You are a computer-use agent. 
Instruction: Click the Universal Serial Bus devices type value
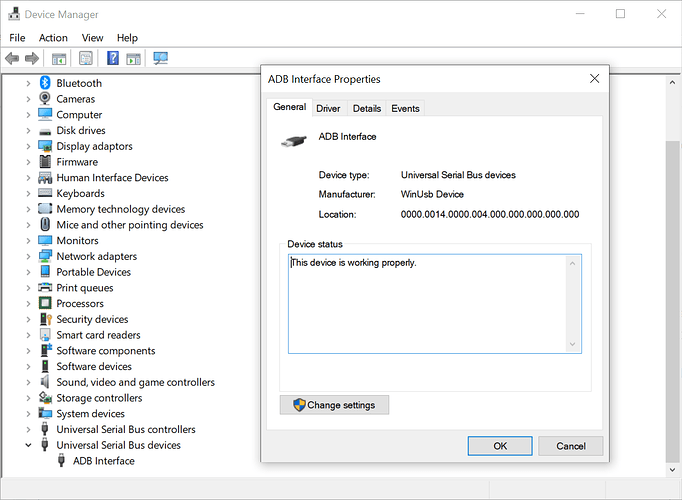(x=458, y=175)
